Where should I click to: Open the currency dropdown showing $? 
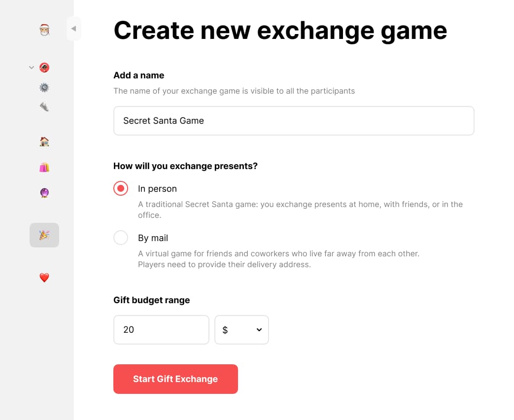[x=241, y=329]
